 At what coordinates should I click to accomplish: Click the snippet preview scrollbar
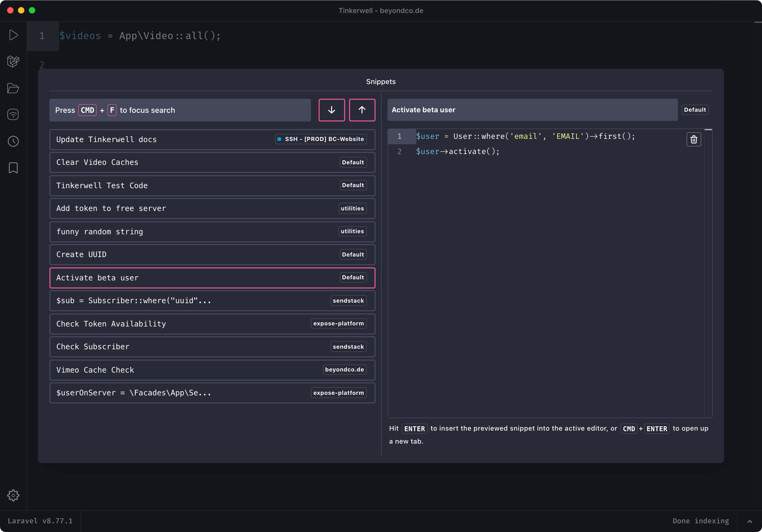pyautogui.click(x=708, y=273)
